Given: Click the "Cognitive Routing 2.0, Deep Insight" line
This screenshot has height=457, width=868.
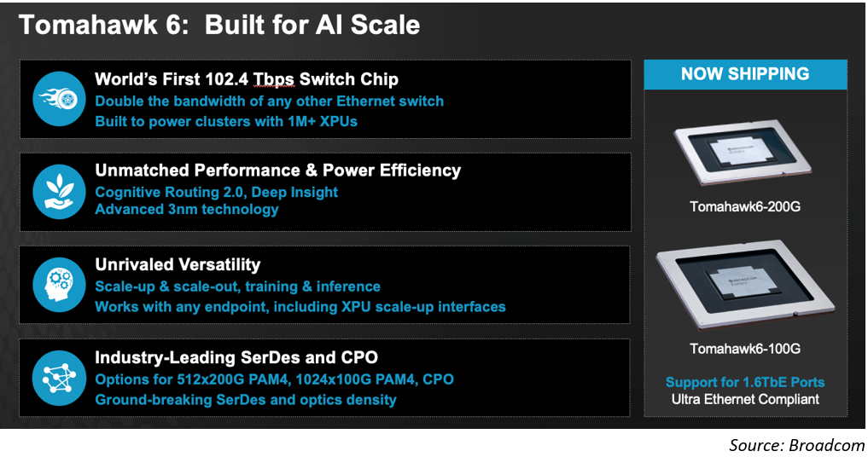Looking at the screenshot, I should click(216, 192).
